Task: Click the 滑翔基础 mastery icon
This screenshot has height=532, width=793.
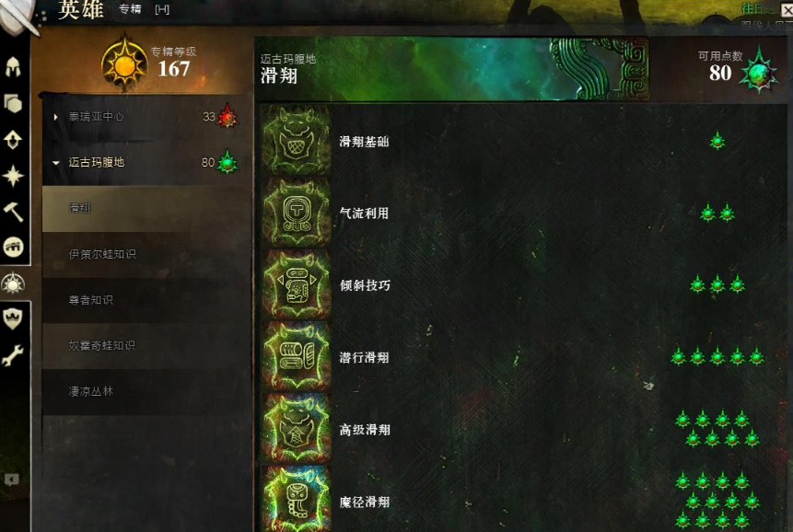Action: coord(297,140)
